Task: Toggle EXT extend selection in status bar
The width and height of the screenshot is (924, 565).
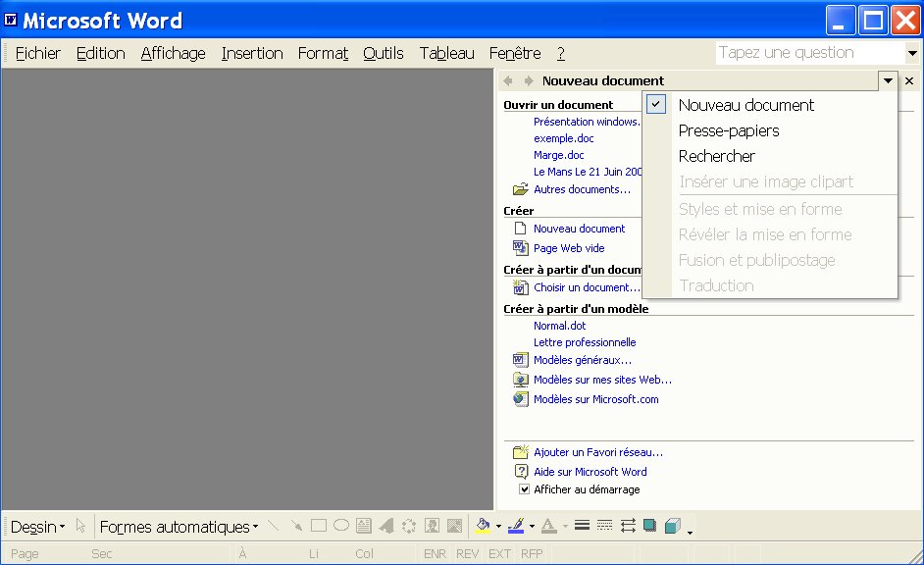Action: (x=499, y=554)
